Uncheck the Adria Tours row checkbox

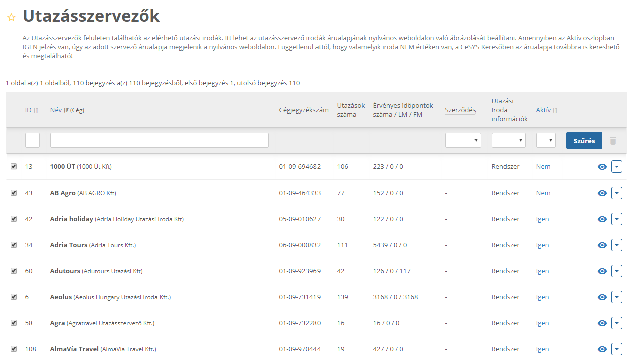[x=14, y=245]
